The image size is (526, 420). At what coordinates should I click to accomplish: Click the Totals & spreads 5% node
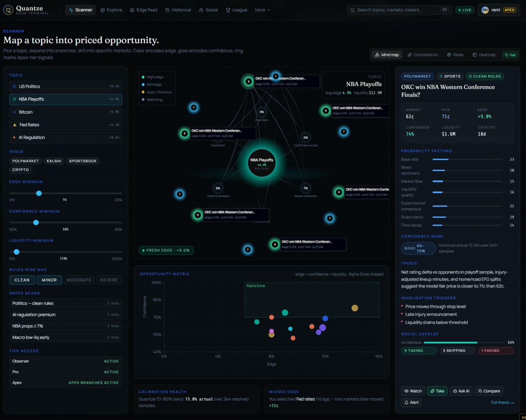[218, 188]
